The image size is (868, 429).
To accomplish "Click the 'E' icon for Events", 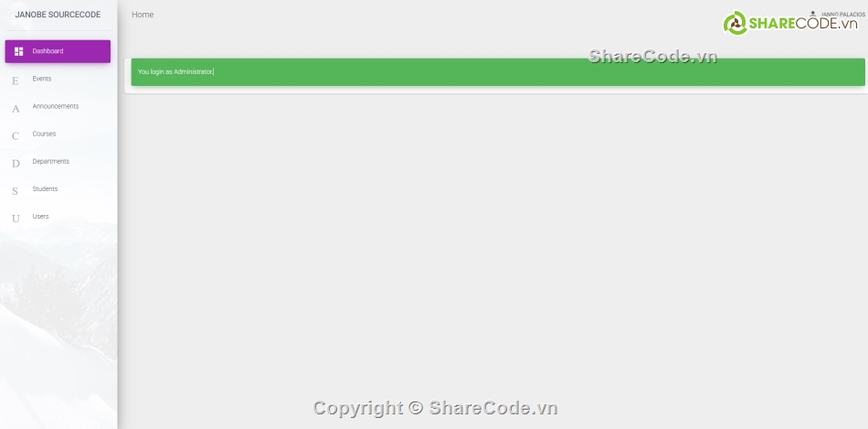I will pos(15,80).
